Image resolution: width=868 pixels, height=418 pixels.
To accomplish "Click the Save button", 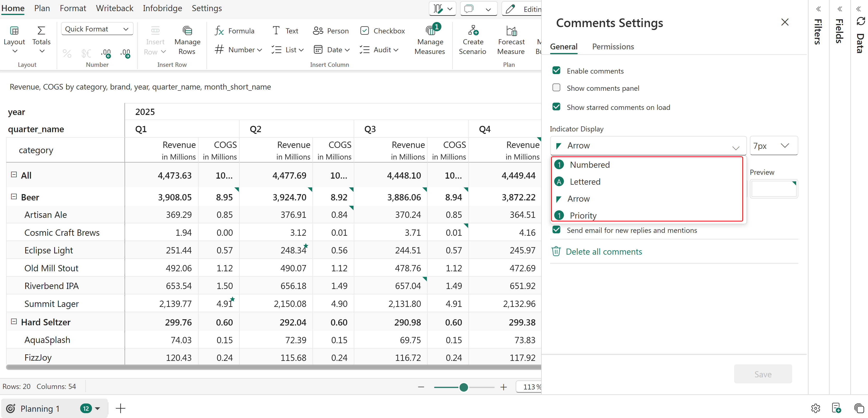I will coord(762,374).
